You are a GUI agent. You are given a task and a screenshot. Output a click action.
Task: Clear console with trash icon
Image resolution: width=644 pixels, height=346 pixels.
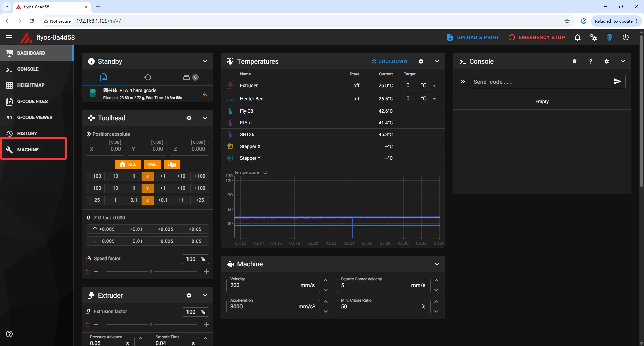(575, 61)
